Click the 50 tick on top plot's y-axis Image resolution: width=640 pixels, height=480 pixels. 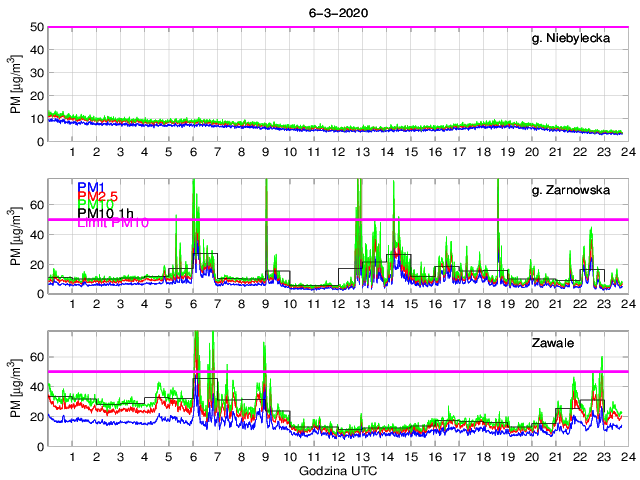click(x=35, y=27)
